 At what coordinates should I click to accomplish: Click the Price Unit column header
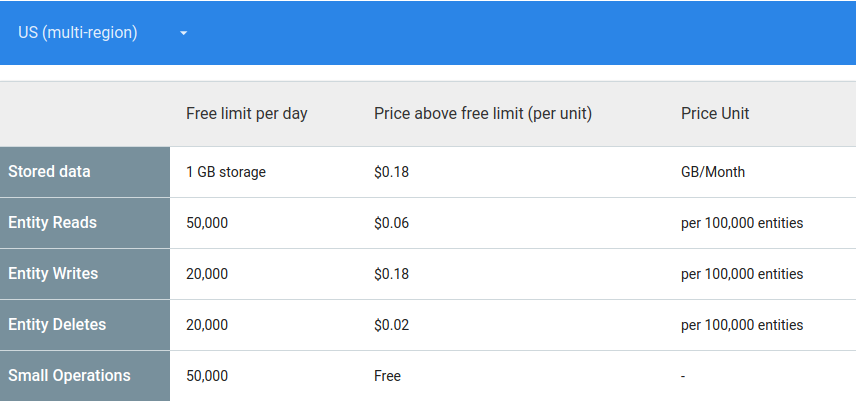coord(715,114)
